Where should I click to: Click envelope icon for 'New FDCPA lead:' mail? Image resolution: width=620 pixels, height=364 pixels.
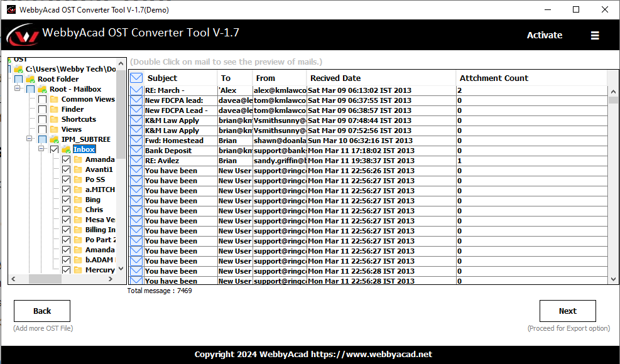click(x=136, y=100)
